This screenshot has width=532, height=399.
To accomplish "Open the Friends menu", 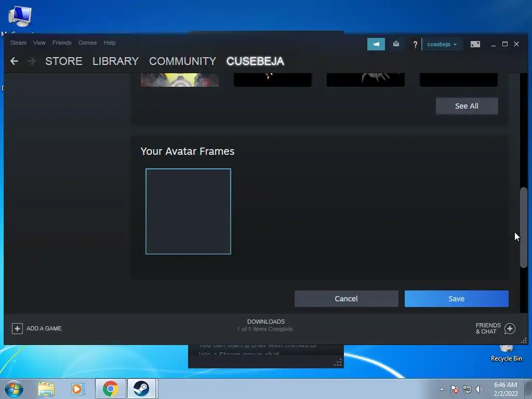I will [x=62, y=43].
